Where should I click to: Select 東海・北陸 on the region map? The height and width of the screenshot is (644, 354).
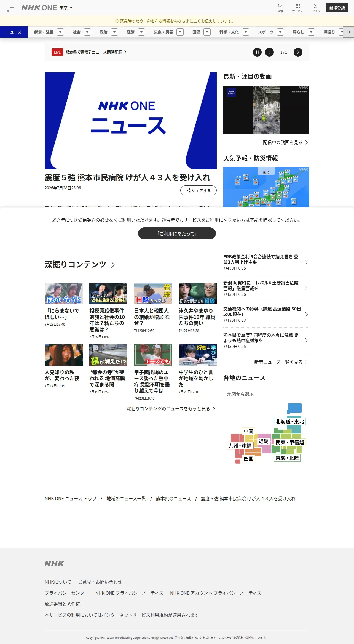(x=287, y=458)
